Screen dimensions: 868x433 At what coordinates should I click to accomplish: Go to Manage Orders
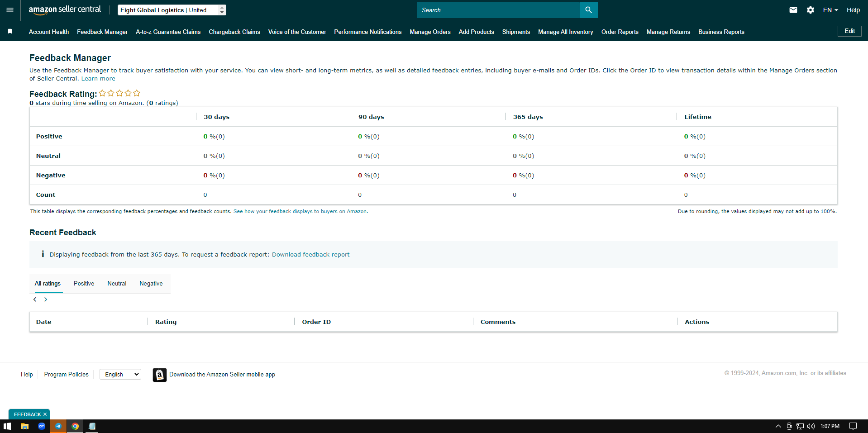pos(430,32)
